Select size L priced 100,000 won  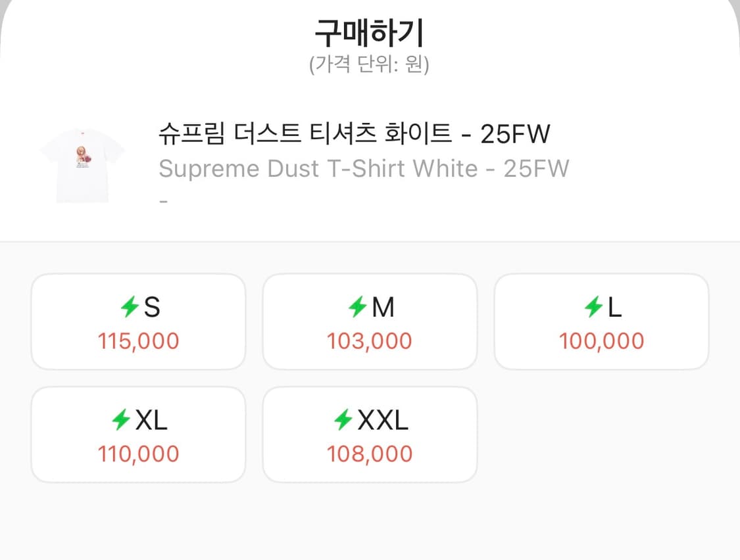pyautogui.click(x=601, y=321)
